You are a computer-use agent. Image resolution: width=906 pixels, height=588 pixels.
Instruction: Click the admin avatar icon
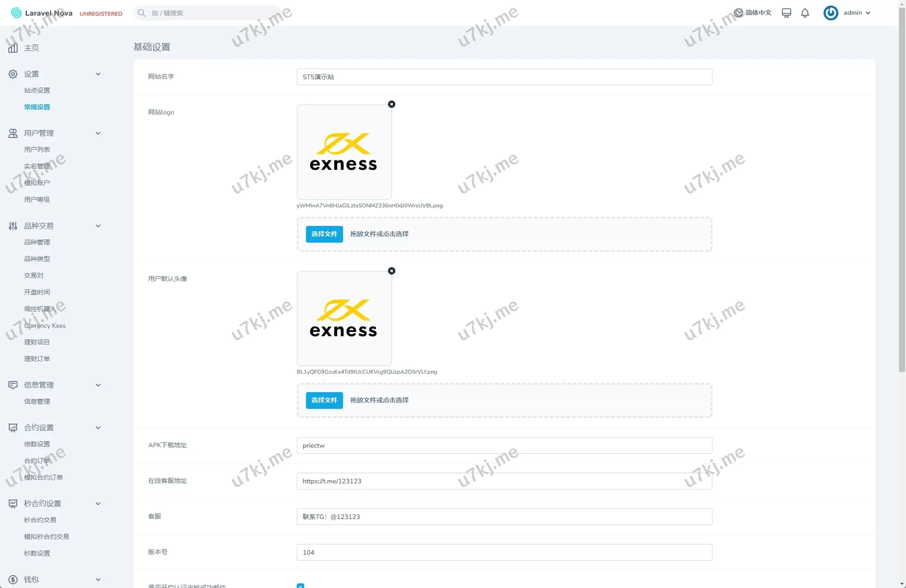pyautogui.click(x=831, y=13)
